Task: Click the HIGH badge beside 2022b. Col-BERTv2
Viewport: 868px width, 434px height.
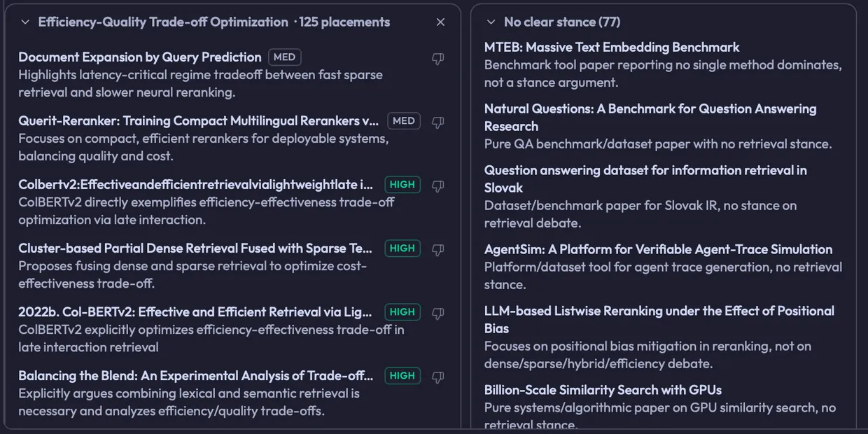Action: coord(402,312)
